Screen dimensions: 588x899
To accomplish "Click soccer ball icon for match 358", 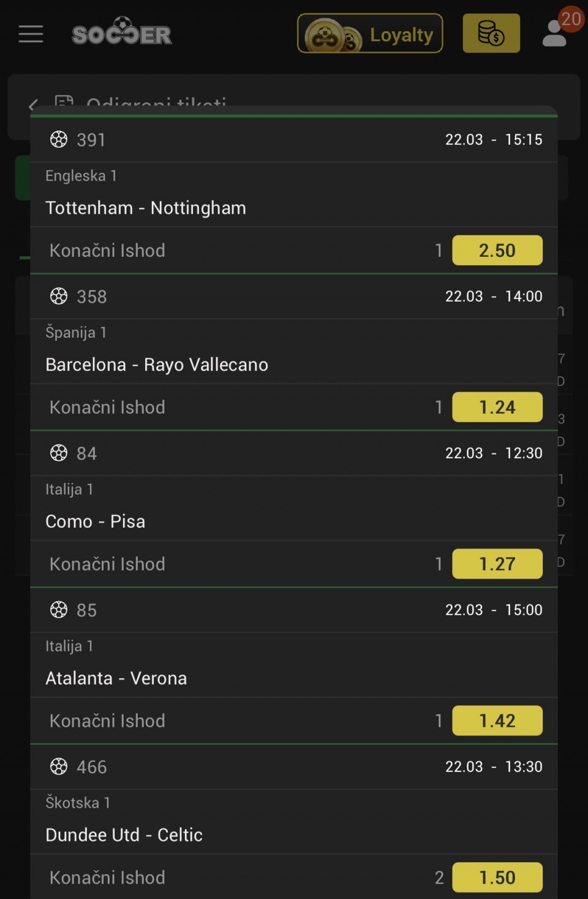I will pos(59,297).
